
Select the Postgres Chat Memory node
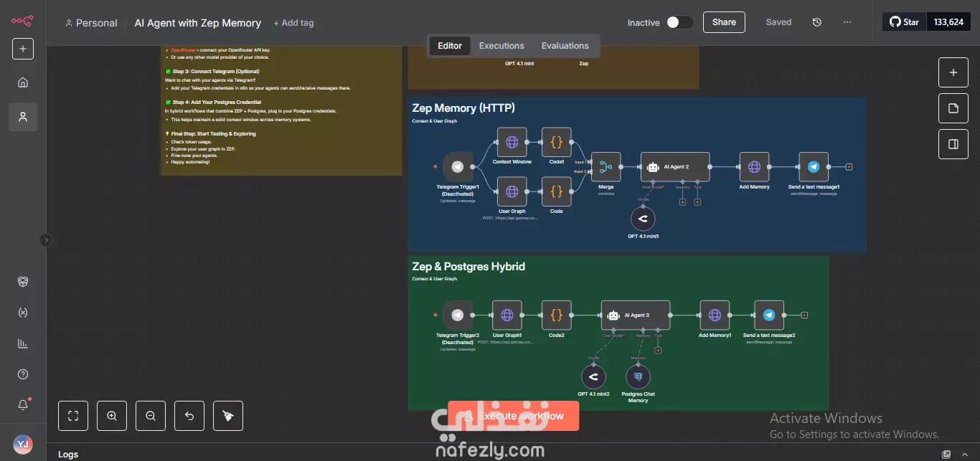tap(638, 377)
